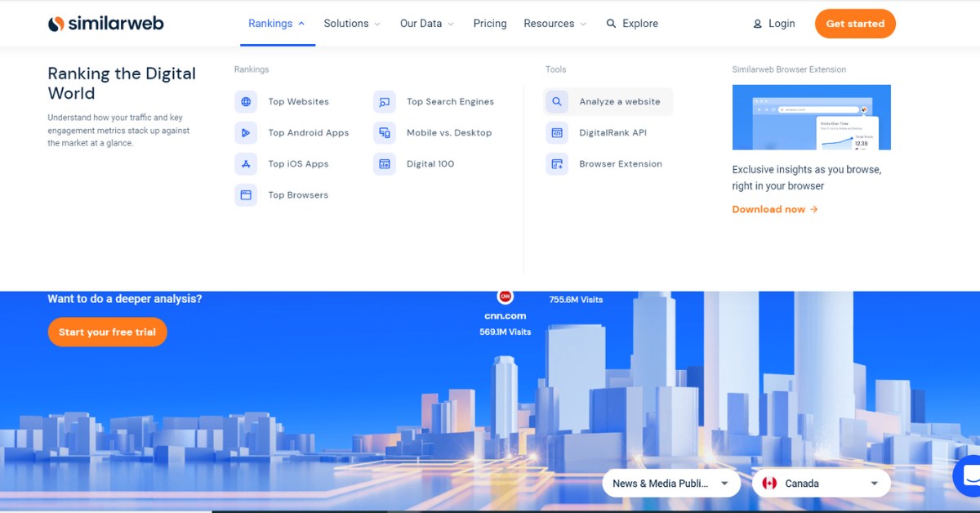Open the Top Websites ranking link
This screenshot has height=513, width=980.
[299, 102]
